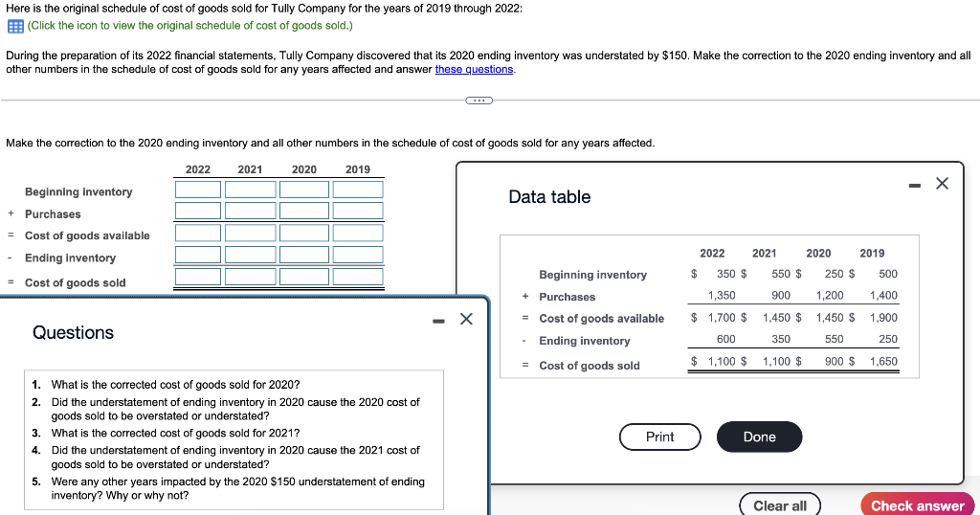Viewport: 980px width, 515px height.
Task: Click the 2022 purchases value 1,350 in data table
Action: click(722, 296)
